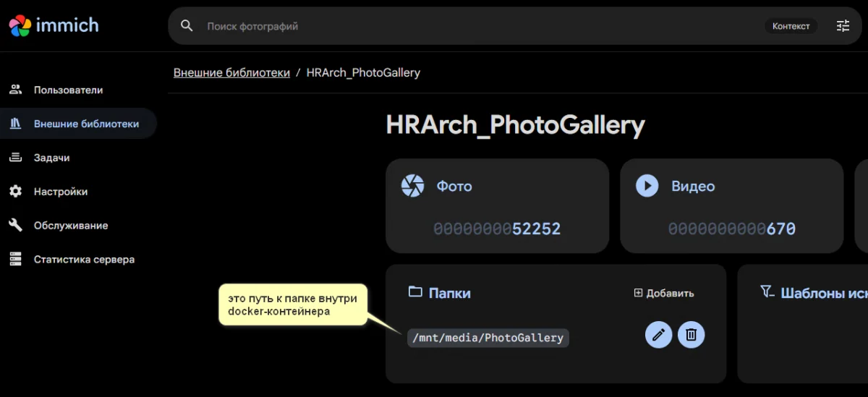Click HRArch_PhotoGallery breadcrumb text
Image resolution: width=868 pixels, height=397 pixels.
tap(363, 72)
